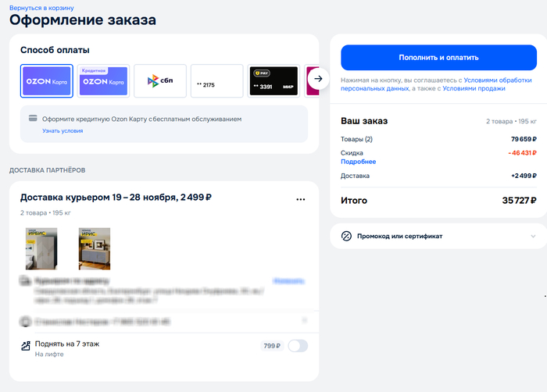The image size is (547, 392).
Task: Click the credit card icon in the banner
Action: (x=33, y=119)
